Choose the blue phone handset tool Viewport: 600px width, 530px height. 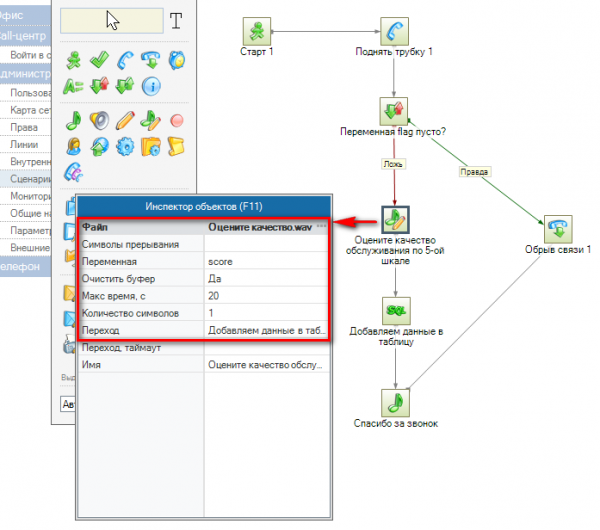point(126,61)
